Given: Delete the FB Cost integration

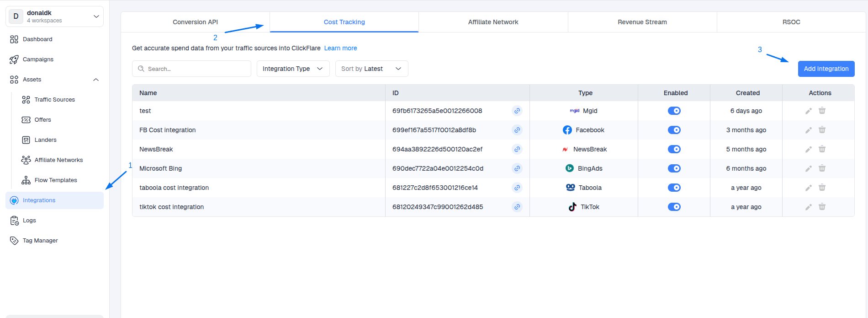Looking at the screenshot, I should (x=822, y=130).
